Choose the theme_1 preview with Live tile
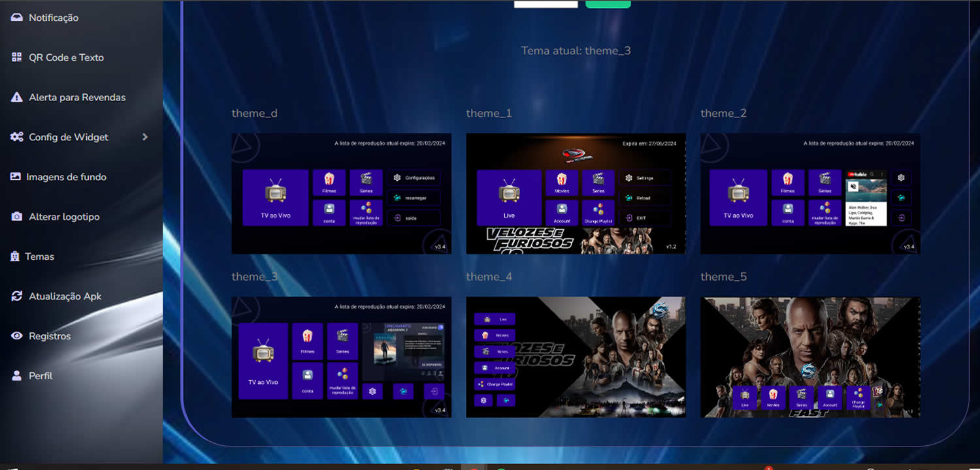The width and height of the screenshot is (980, 470). pos(576,194)
